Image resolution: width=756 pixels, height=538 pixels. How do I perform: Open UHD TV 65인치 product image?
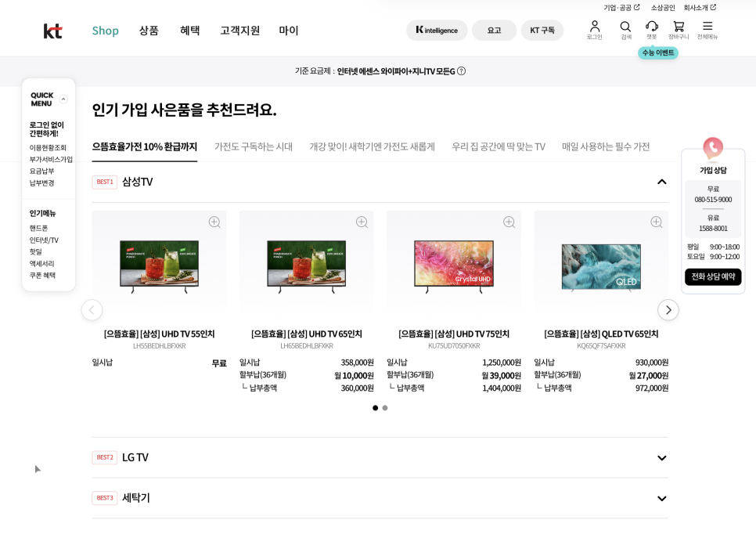point(306,266)
